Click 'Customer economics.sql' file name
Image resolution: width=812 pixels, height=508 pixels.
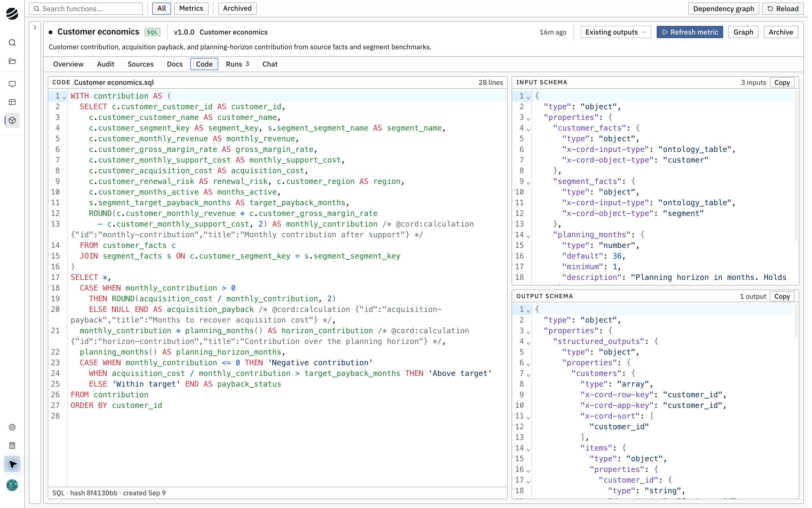(114, 83)
